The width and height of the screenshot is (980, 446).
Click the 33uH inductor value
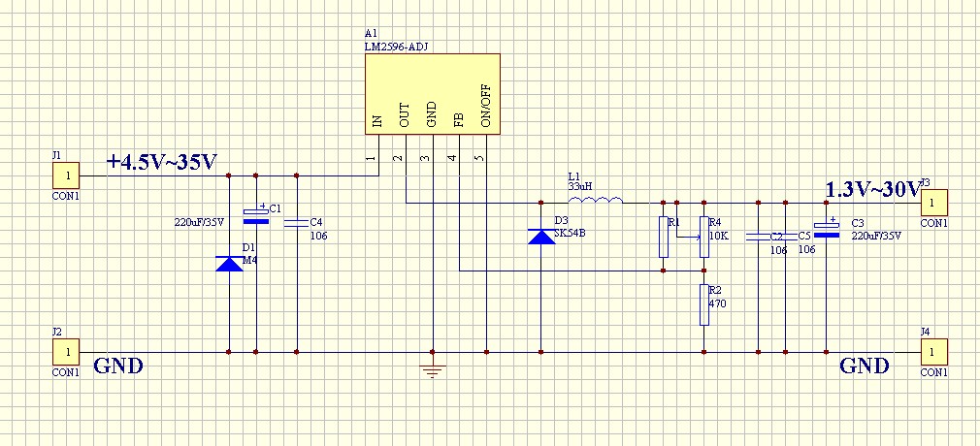[580, 187]
